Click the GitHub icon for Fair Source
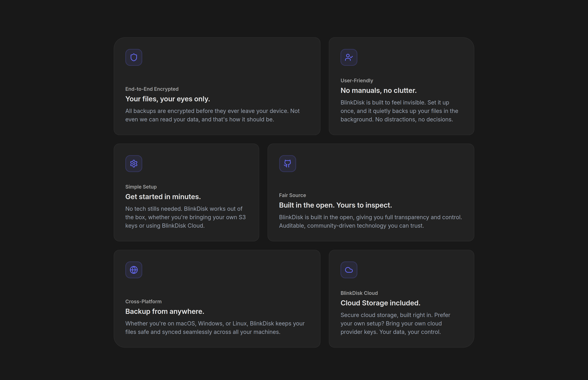 tap(287, 164)
